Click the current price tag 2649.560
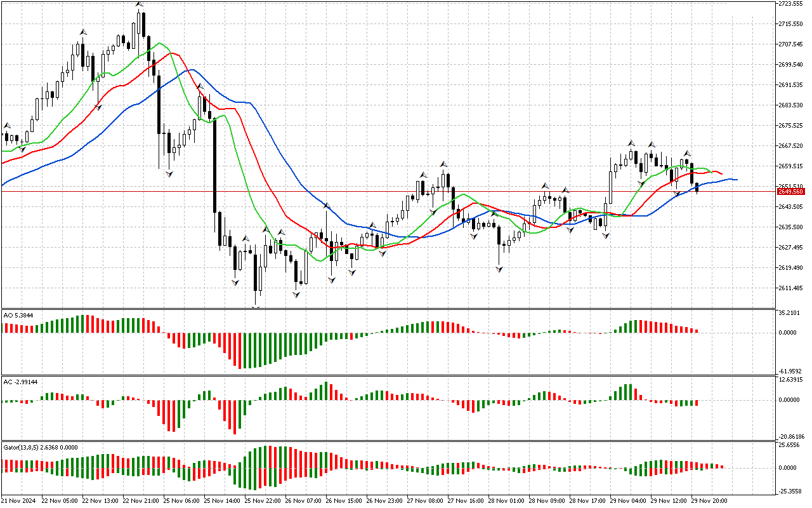Screen dimensions: 812x508 (790, 191)
